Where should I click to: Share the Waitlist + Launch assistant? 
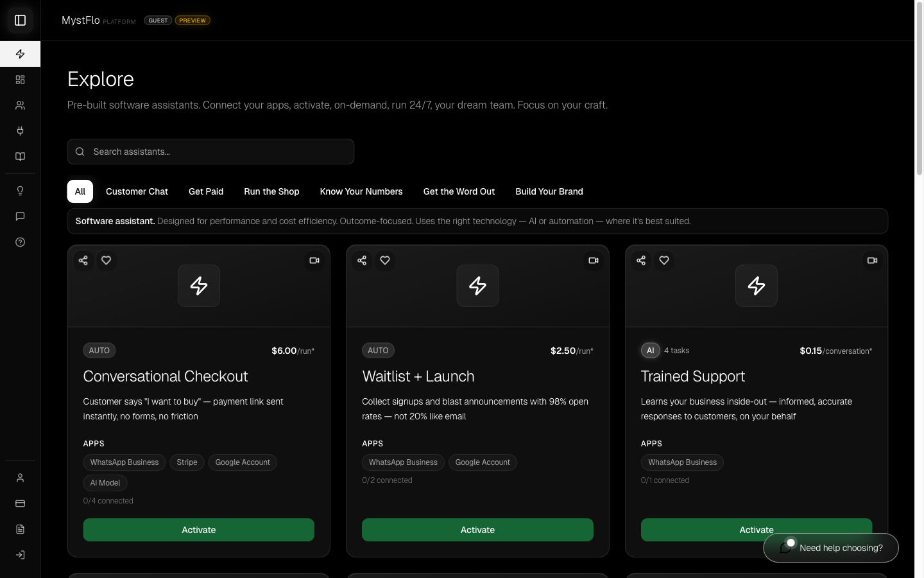click(x=362, y=261)
